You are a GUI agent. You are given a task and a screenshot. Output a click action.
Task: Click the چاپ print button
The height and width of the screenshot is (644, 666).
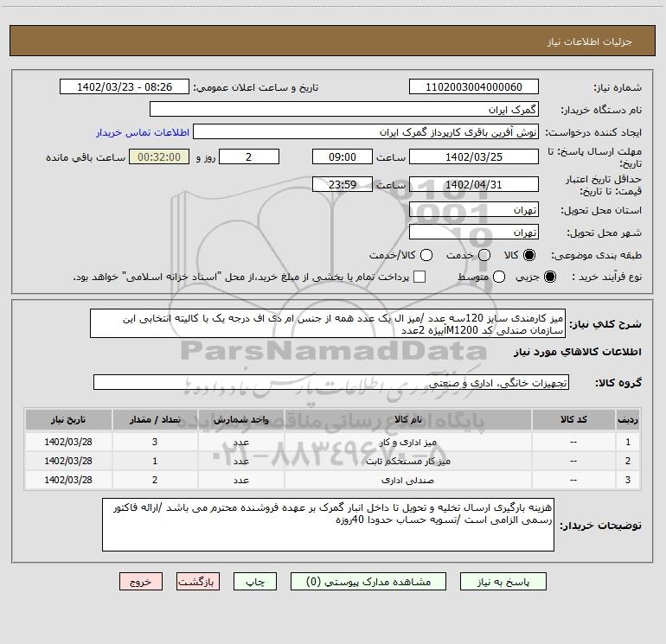(255, 581)
